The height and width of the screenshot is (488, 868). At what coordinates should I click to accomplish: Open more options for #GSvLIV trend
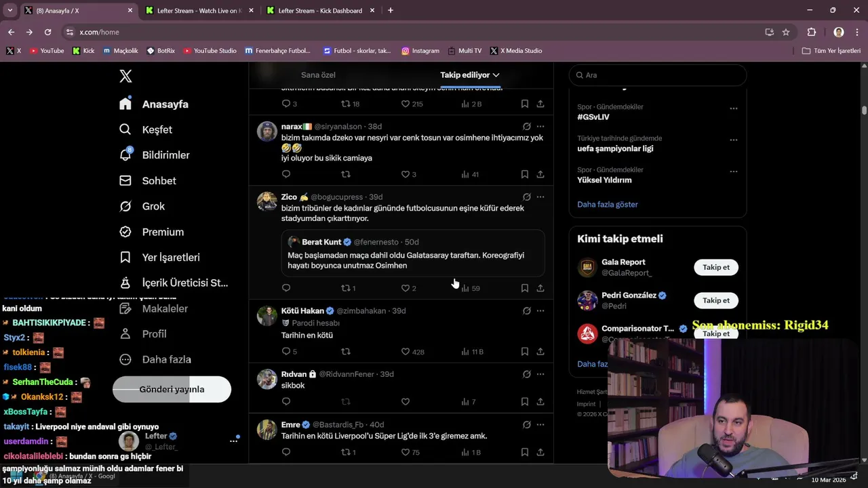pyautogui.click(x=733, y=108)
